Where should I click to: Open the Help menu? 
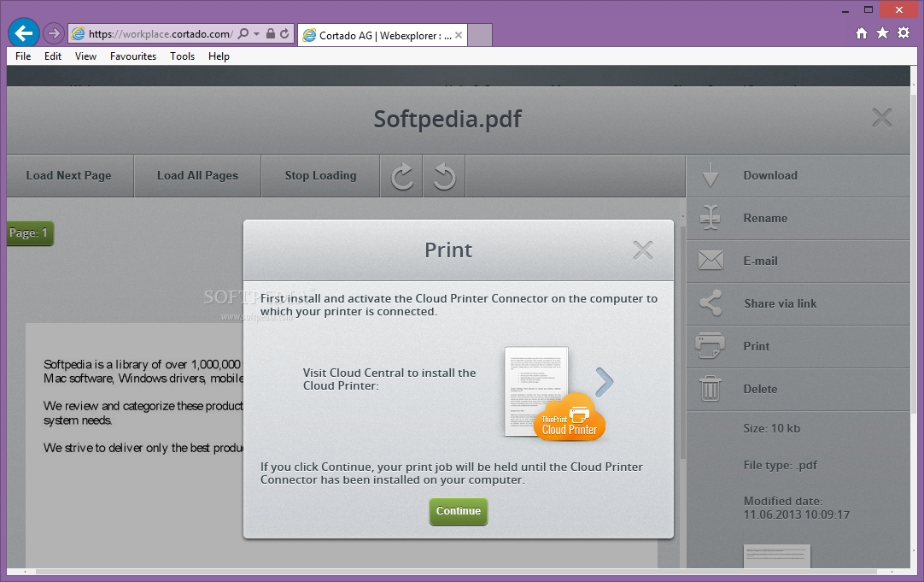[x=219, y=56]
